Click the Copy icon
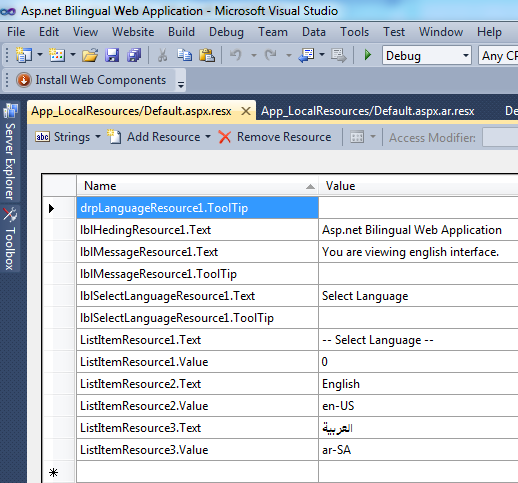Image resolution: width=518 pixels, height=483 pixels. pyautogui.click(x=184, y=55)
